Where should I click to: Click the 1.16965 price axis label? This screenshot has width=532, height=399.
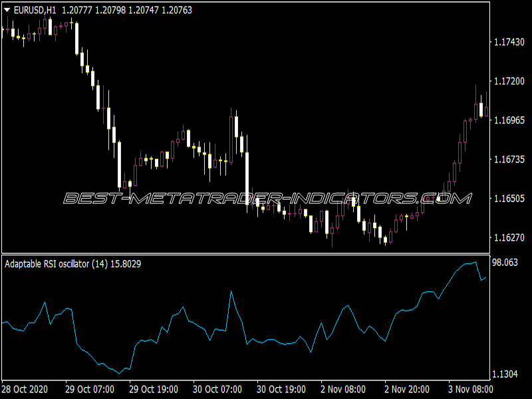pos(509,120)
